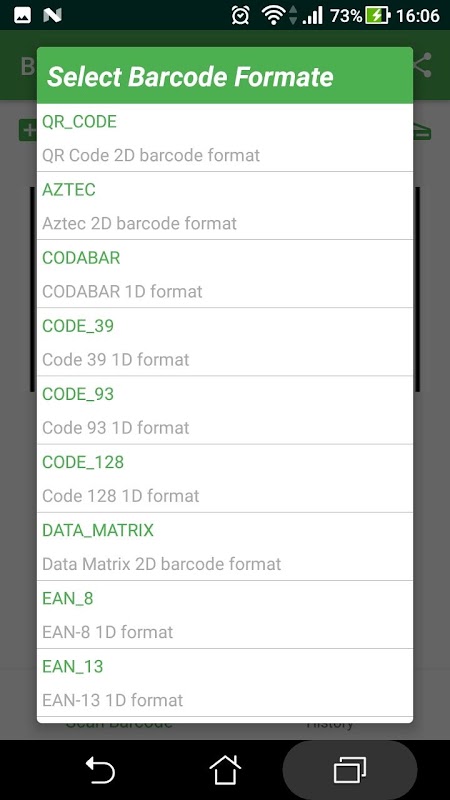Tap the Wi-Fi status icon

[x=273, y=15]
